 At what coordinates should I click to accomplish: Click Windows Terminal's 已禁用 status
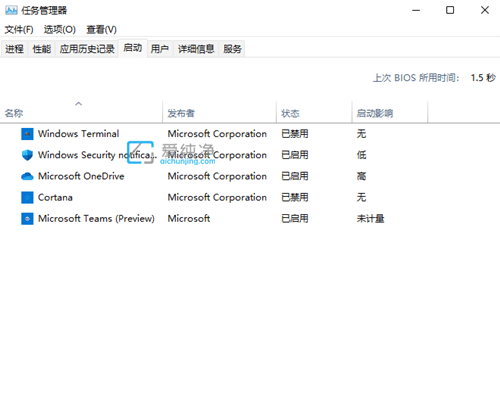pyautogui.click(x=295, y=134)
